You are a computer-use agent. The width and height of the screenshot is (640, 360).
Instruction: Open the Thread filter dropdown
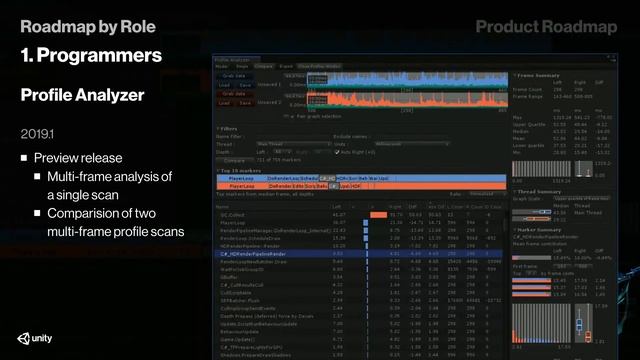point(293,144)
